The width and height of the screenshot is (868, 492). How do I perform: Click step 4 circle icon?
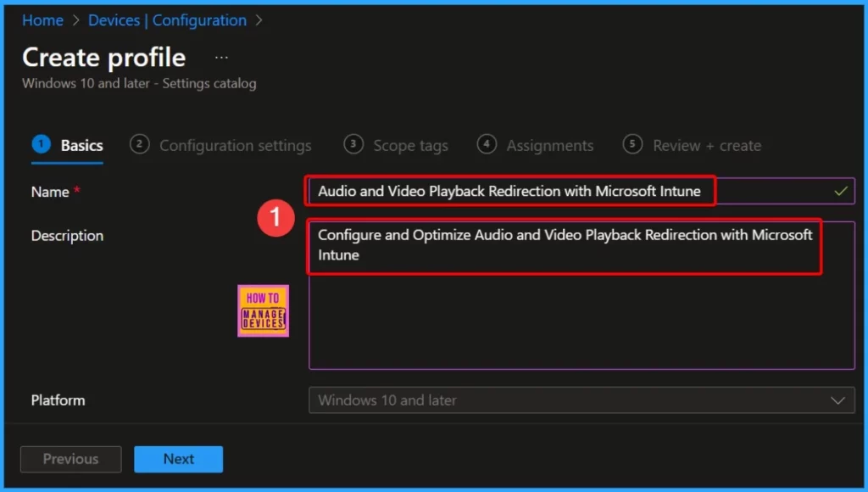(x=487, y=144)
